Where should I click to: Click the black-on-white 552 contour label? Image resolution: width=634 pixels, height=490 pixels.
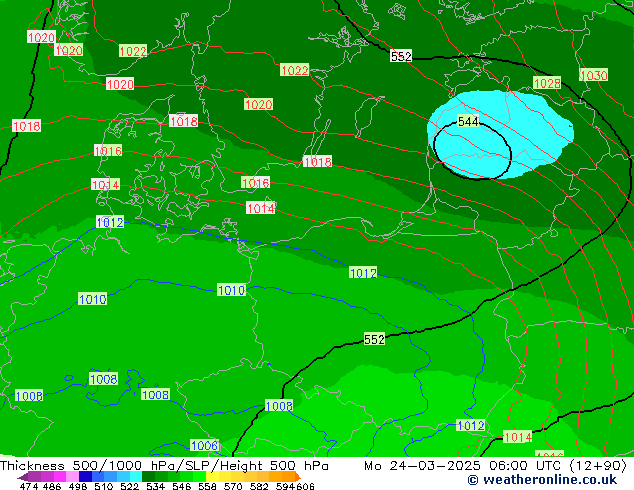401,56
